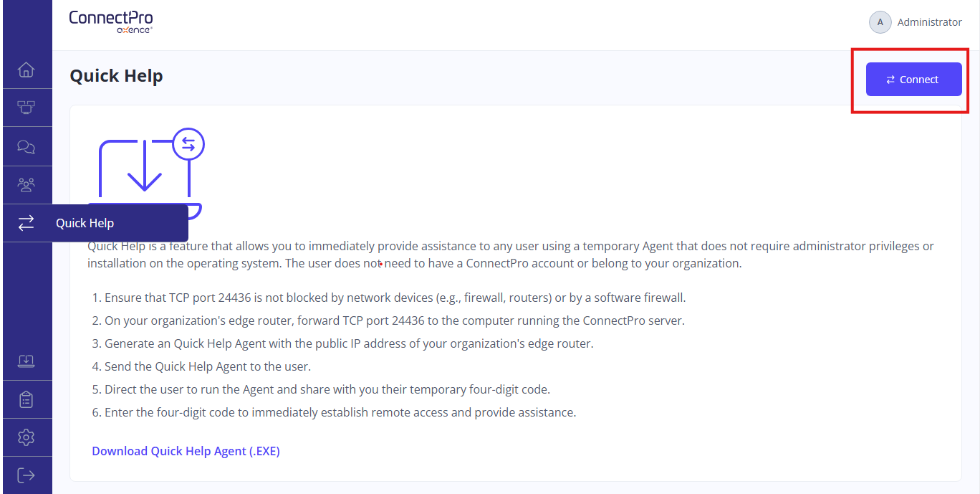Click the Quick Help page heading

116,76
